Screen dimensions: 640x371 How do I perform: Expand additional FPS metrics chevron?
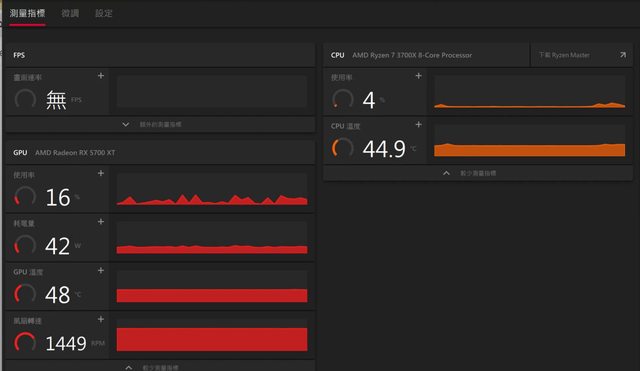pyautogui.click(x=126, y=124)
